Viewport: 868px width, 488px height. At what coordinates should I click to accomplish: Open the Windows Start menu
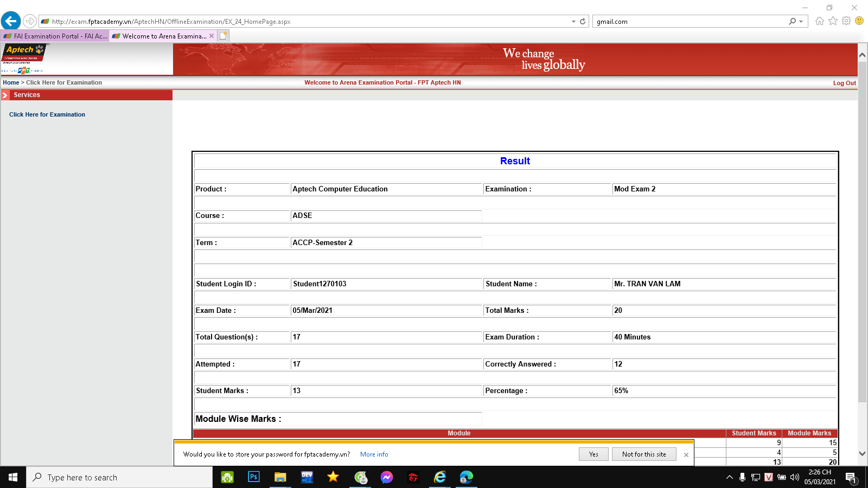pos(13,477)
